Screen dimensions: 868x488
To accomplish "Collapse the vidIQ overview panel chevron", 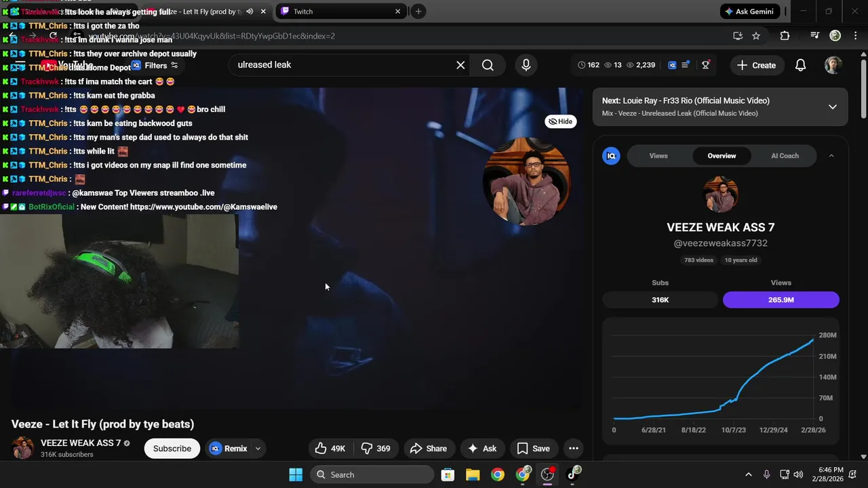I will [x=831, y=156].
